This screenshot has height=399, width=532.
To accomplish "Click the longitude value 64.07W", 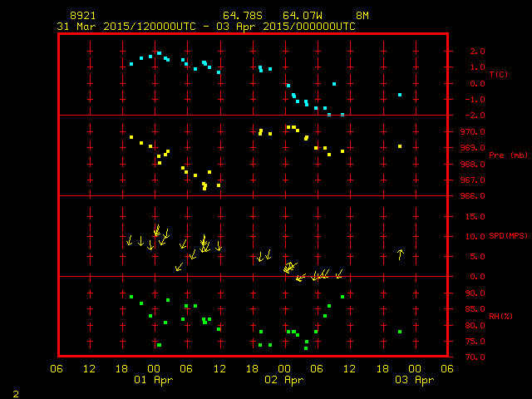I will 301,16.
